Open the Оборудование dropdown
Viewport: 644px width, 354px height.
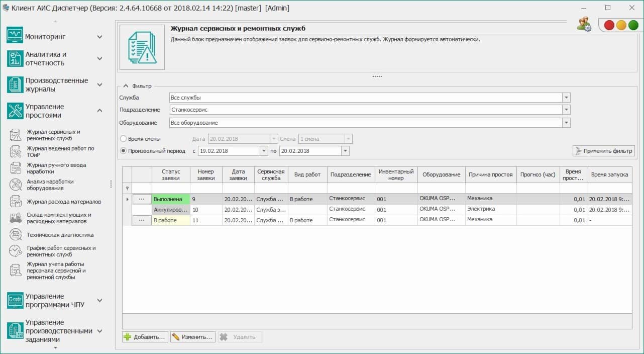566,123
